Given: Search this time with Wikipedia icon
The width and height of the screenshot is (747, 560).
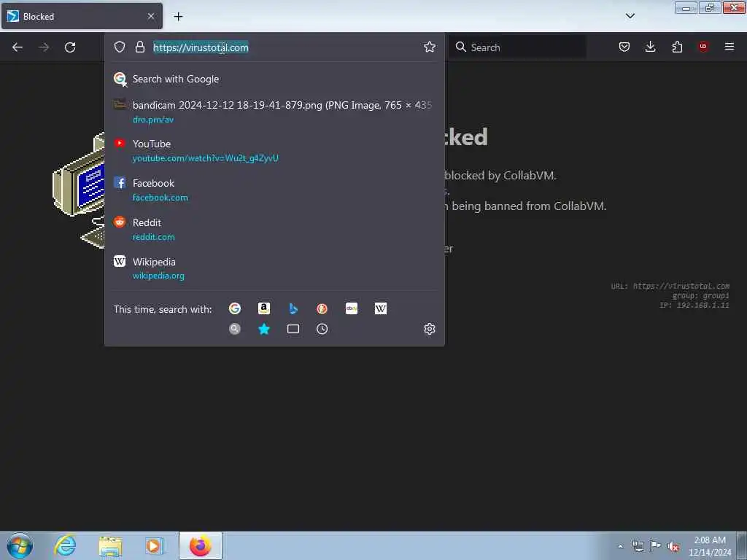Looking at the screenshot, I should 381,308.
